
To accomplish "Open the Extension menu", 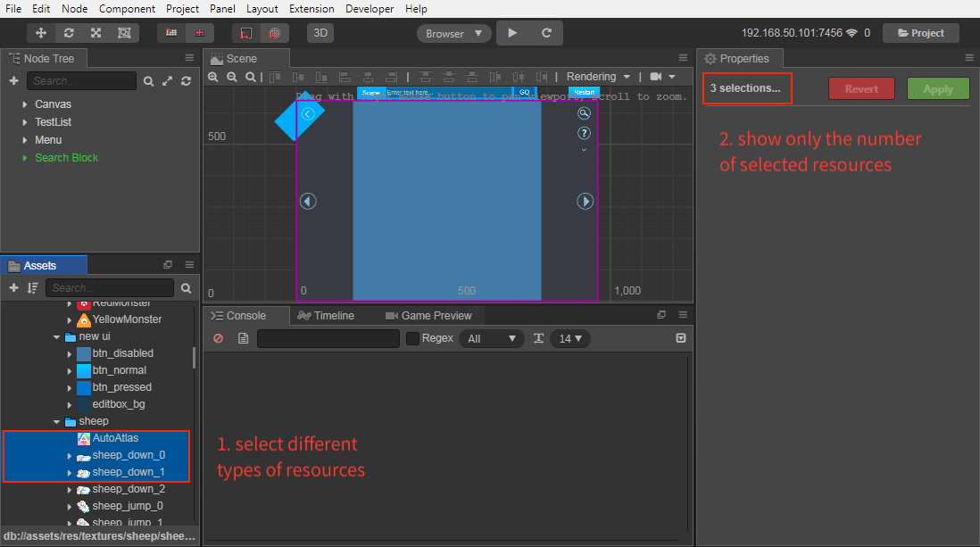I will (x=311, y=9).
